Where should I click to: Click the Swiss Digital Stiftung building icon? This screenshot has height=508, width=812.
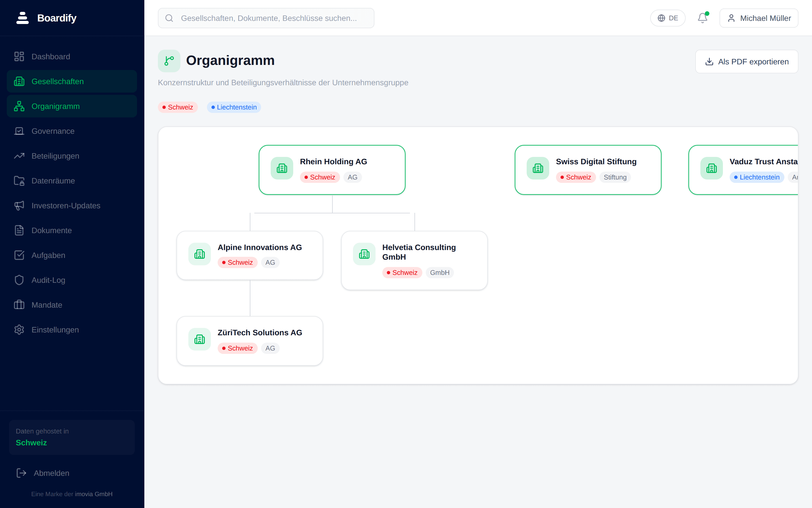[x=538, y=168]
